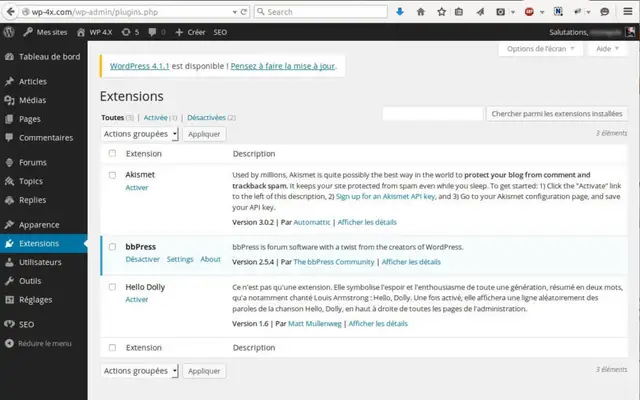Open the bookmarks list clipboard icon
Image resolution: width=640 pixels, height=400 pixels.
pyautogui.click(x=459, y=12)
